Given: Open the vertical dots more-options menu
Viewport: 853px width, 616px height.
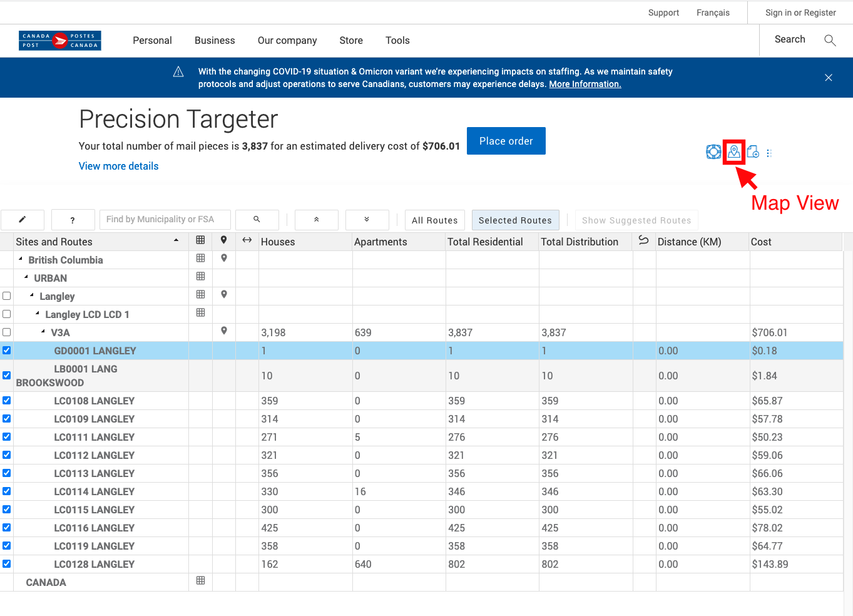Looking at the screenshot, I should point(769,153).
